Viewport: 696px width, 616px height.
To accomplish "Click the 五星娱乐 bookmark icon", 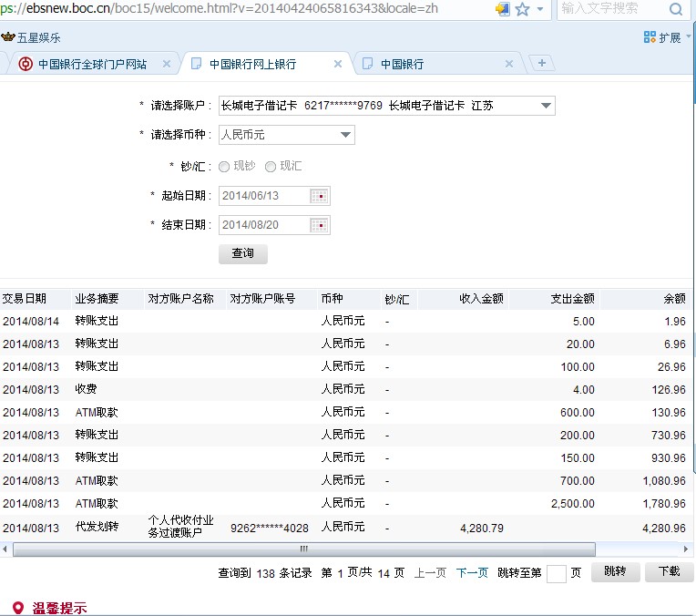I will click(x=8, y=37).
